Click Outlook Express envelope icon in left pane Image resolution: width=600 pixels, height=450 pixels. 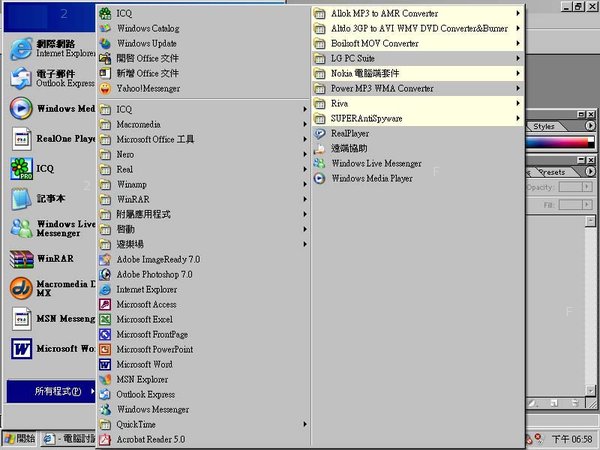(21, 78)
